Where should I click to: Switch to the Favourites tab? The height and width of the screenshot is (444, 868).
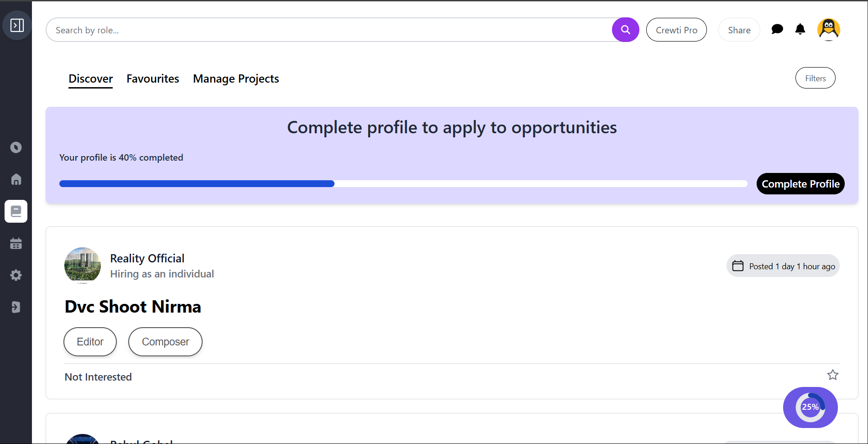point(153,79)
